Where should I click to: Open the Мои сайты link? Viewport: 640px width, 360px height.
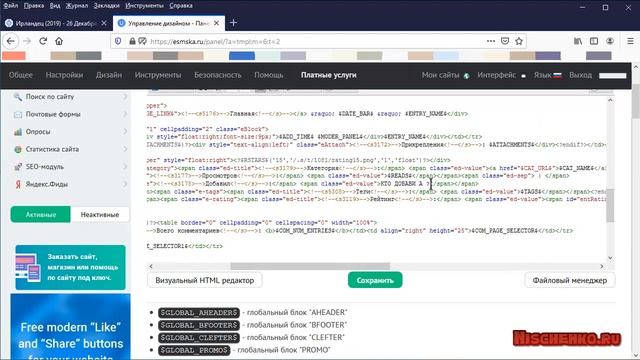(x=440, y=75)
